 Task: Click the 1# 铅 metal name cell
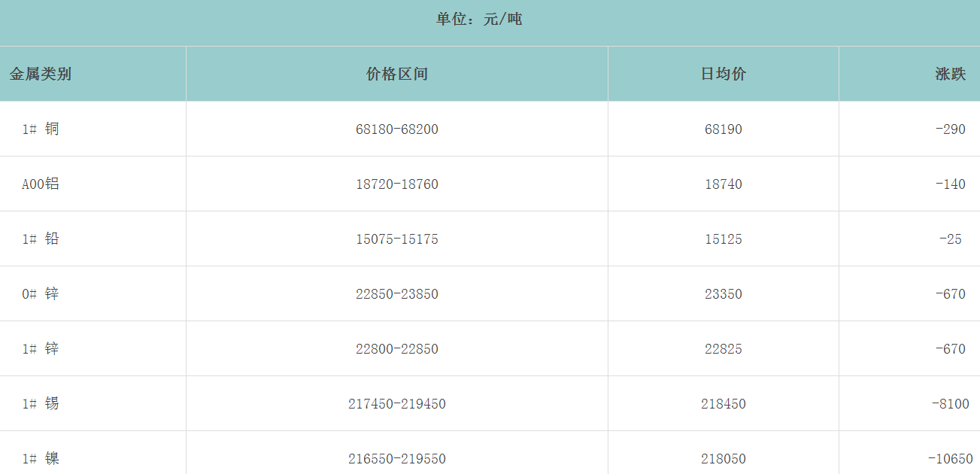(x=41, y=239)
